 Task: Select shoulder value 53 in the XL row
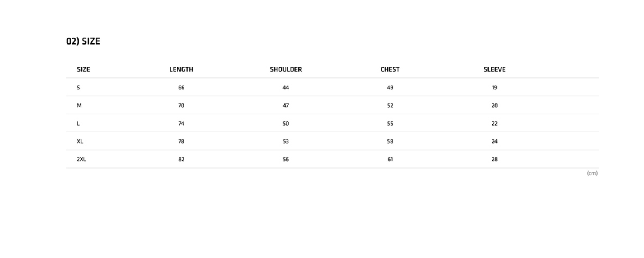(286, 141)
